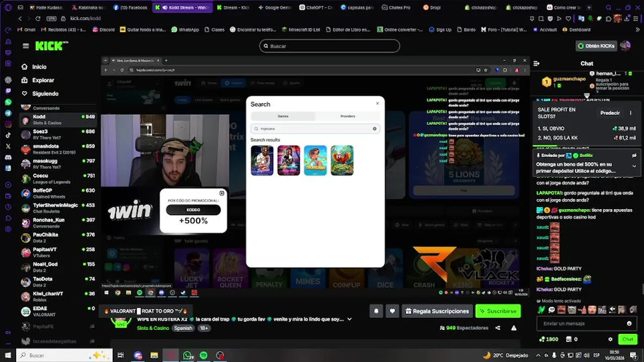Open chat settings gear icon
Screen dimensions: 644x362
[x=610, y=339]
